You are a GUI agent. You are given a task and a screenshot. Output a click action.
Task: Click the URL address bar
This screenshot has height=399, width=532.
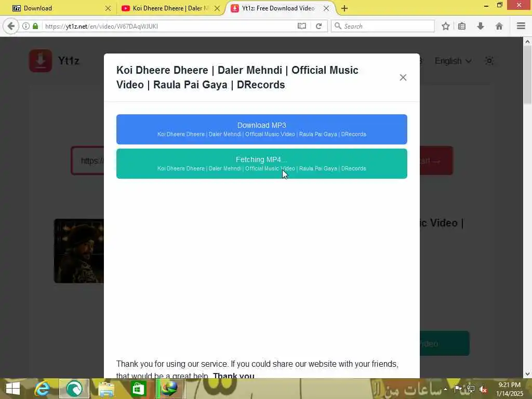(170, 26)
